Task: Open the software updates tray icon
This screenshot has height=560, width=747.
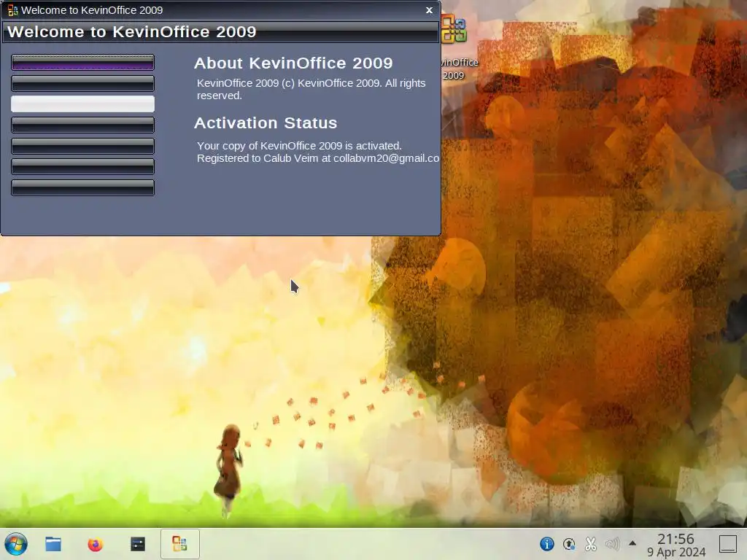Action: [569, 543]
